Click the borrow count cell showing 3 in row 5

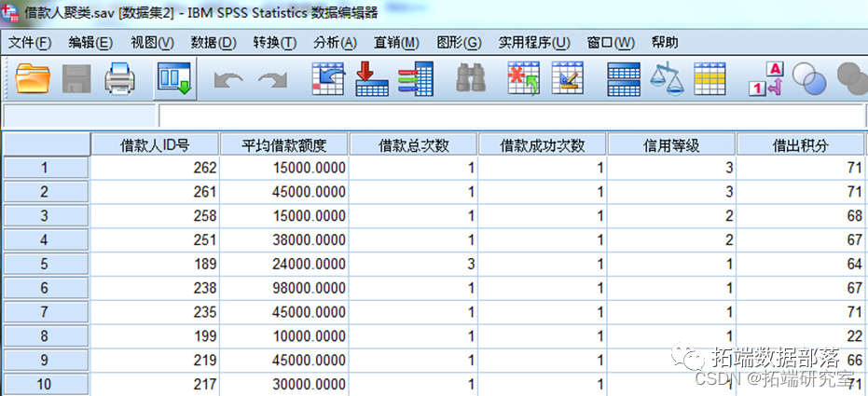click(x=414, y=264)
